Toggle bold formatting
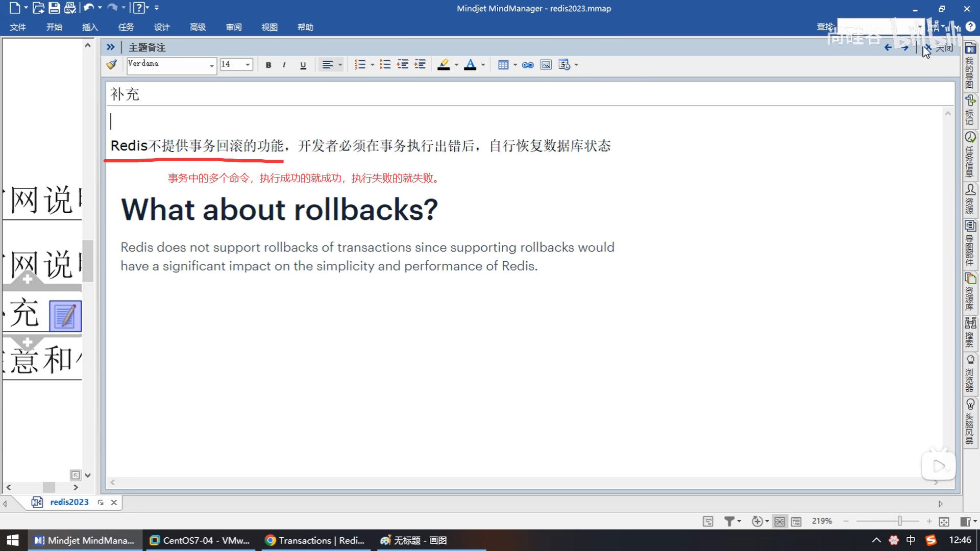Viewport: 980px width, 551px height. (268, 65)
